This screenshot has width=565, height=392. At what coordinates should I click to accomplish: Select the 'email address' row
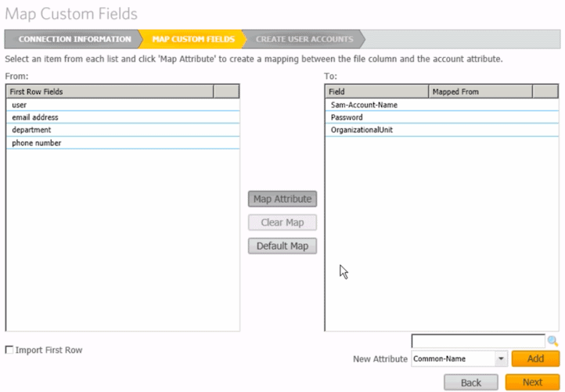coord(123,117)
